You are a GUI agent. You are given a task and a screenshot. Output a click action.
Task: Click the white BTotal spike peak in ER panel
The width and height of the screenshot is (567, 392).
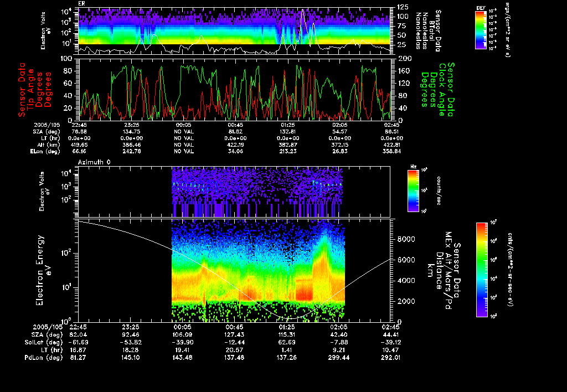tap(303, 11)
